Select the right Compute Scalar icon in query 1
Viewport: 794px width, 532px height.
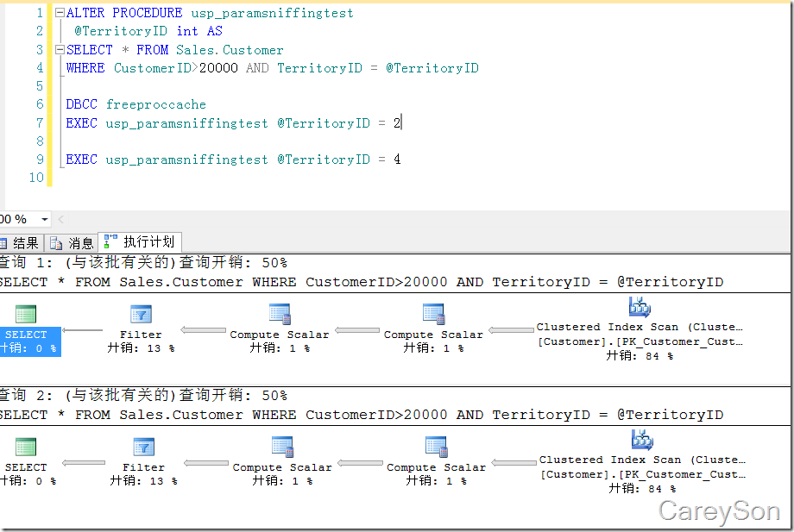433,315
